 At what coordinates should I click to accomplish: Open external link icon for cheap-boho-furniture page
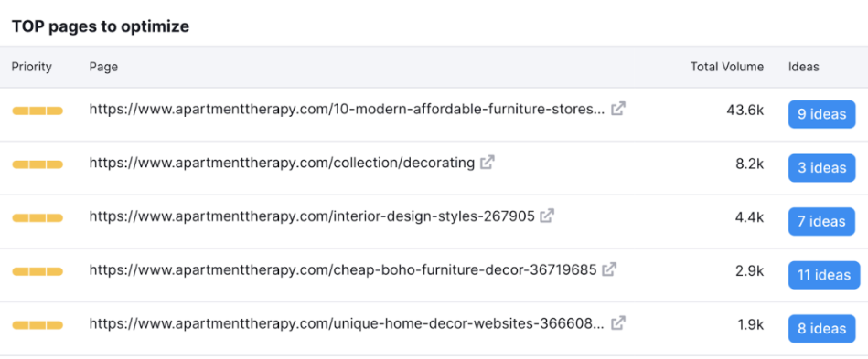(609, 270)
